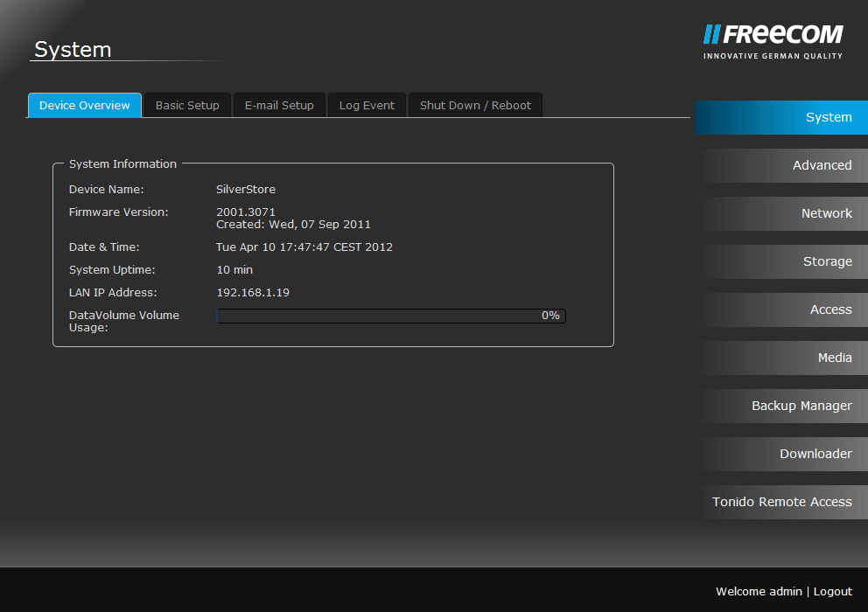Open the Access menu section
The height and width of the screenshot is (612, 868).
click(x=781, y=309)
